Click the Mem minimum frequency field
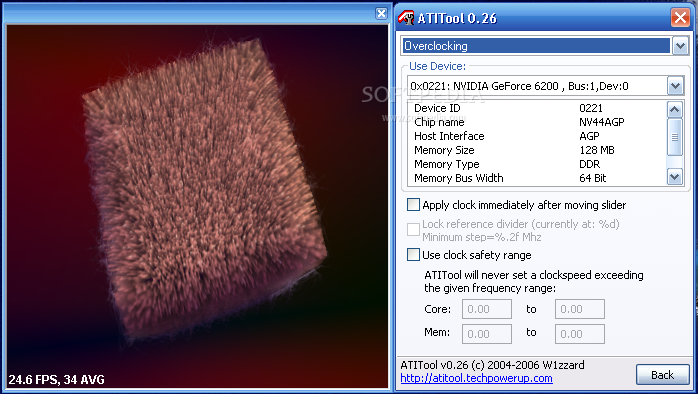Screen dimensions: 698x394 pyautogui.click(x=487, y=334)
